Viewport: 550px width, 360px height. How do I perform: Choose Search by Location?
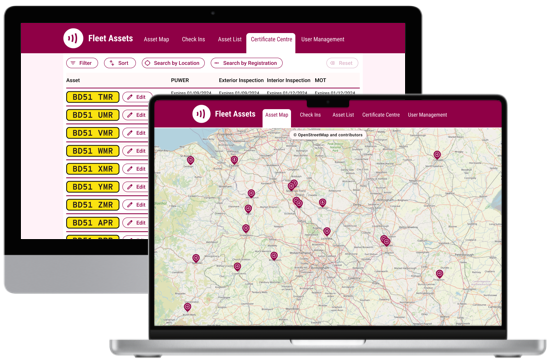click(173, 63)
